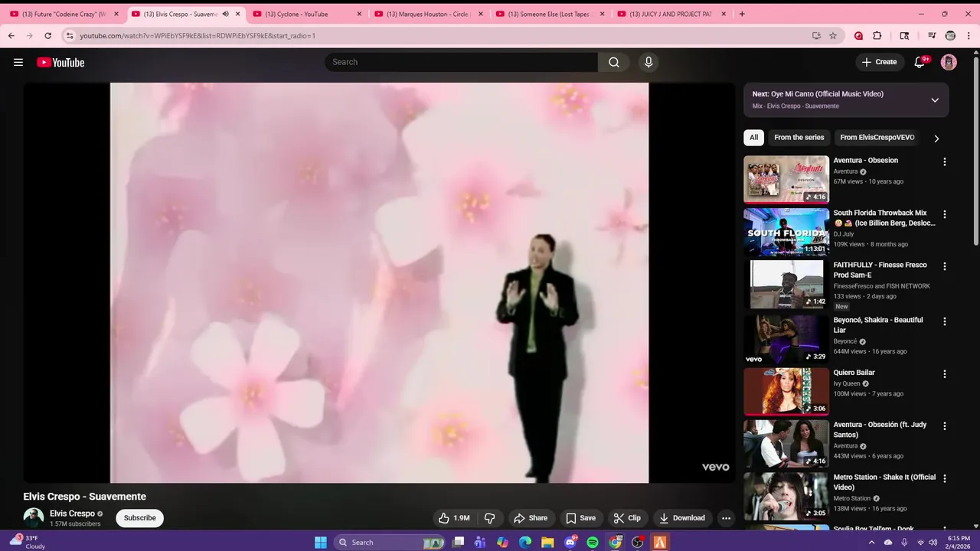The image size is (980, 551).
Task: Open the Windows Start menu
Action: [321, 543]
